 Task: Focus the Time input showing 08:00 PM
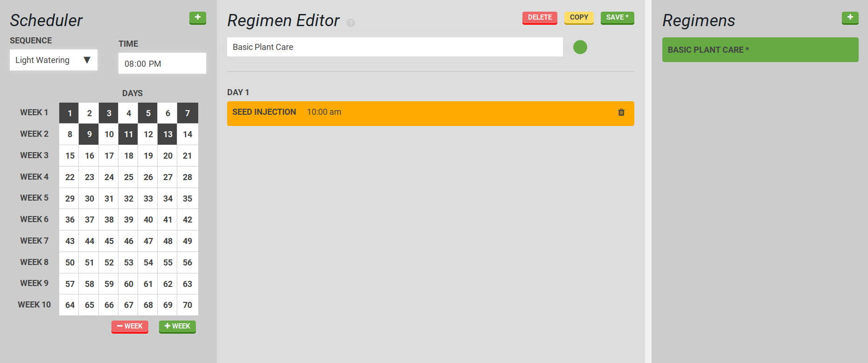[x=162, y=63]
